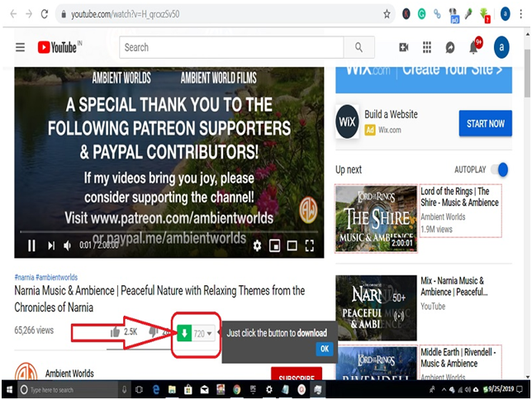Open Middle Earth Rivendell video title
The width and height of the screenshot is (532, 400).
[x=458, y=358]
